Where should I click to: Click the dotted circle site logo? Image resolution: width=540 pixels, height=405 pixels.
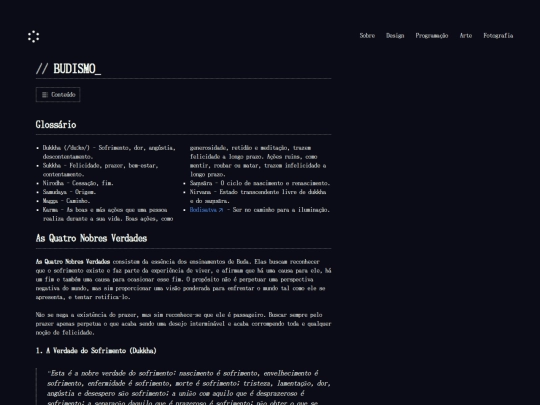click(33, 37)
